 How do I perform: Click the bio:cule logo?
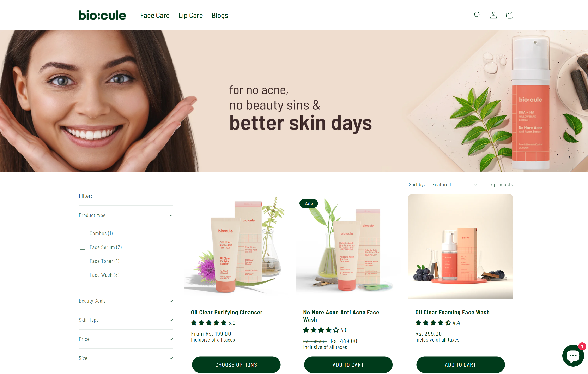102,15
